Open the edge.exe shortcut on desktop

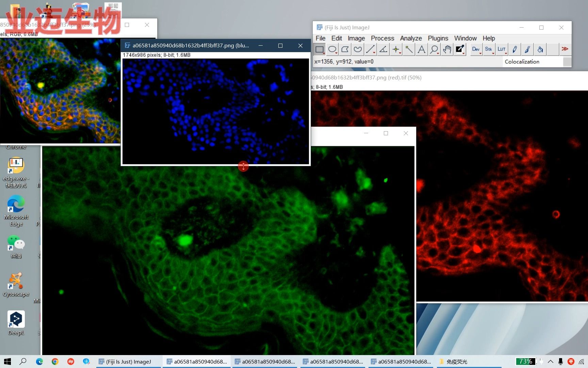click(16, 173)
